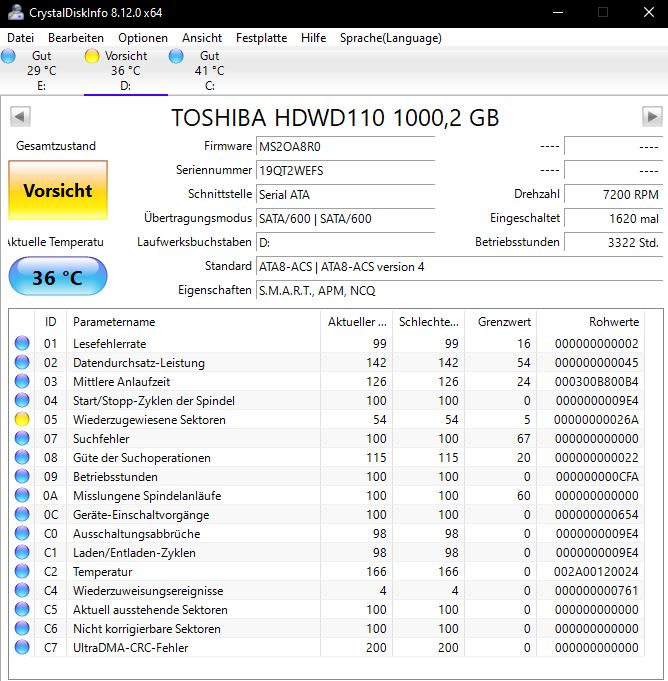
Task: Click raw value 00000000026A
Action: [596, 420]
